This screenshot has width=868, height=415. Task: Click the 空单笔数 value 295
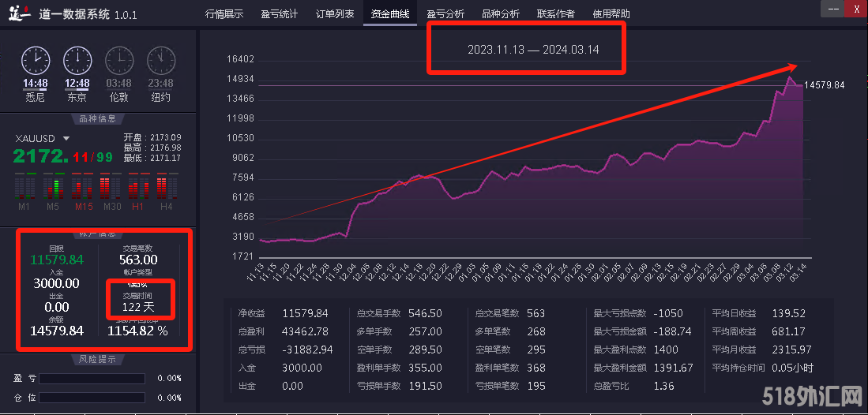pos(536,350)
